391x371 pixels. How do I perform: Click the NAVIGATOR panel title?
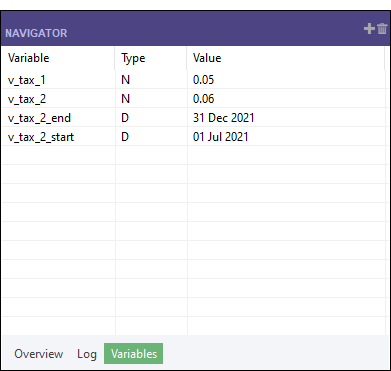click(36, 33)
